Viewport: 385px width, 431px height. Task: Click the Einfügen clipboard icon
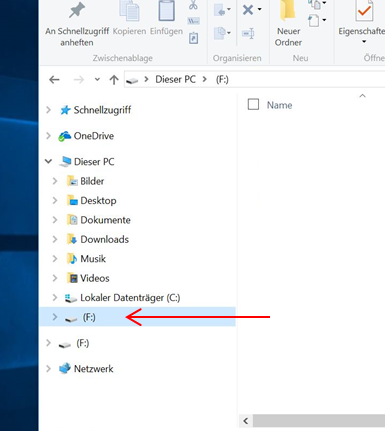[x=166, y=11]
